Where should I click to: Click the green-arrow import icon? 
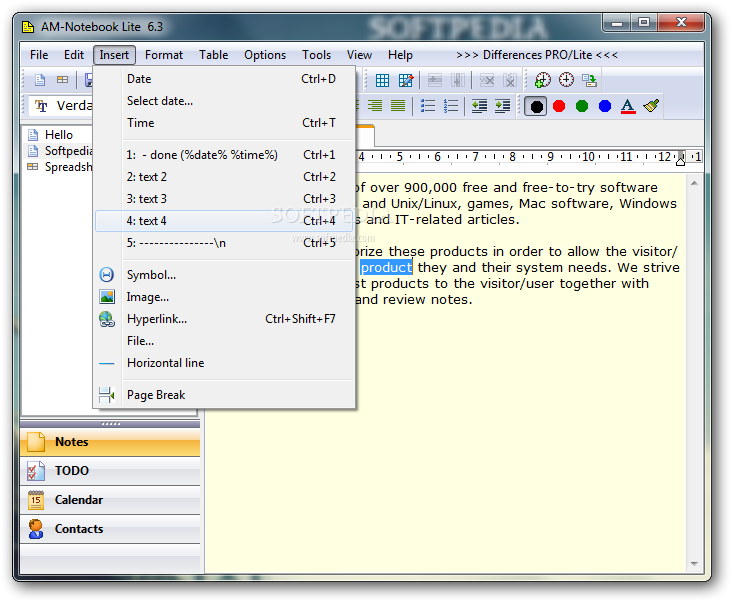click(589, 80)
